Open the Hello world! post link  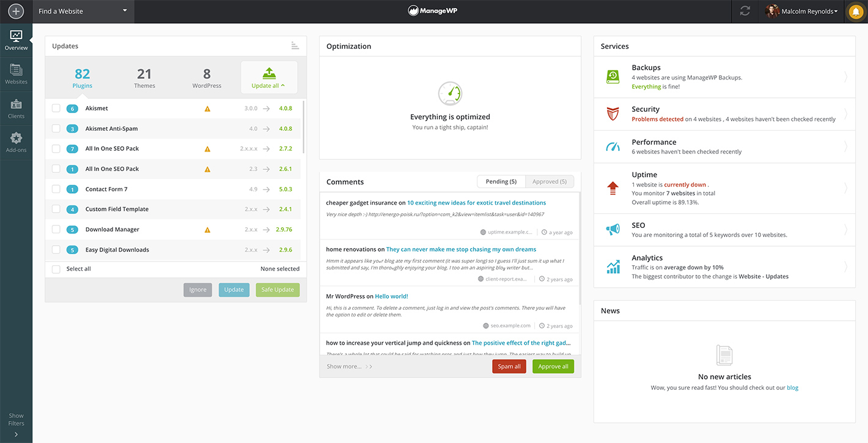click(x=392, y=296)
